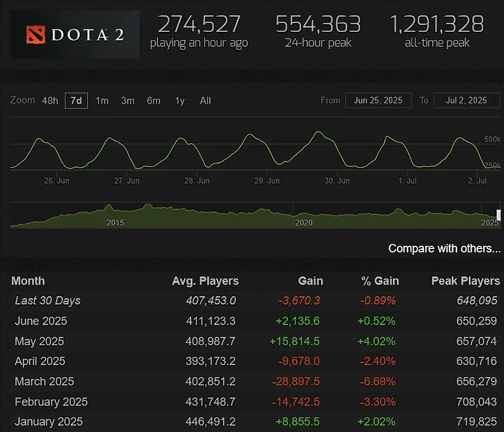
Task: Click 2015 in the overview timeline
Action: (115, 223)
